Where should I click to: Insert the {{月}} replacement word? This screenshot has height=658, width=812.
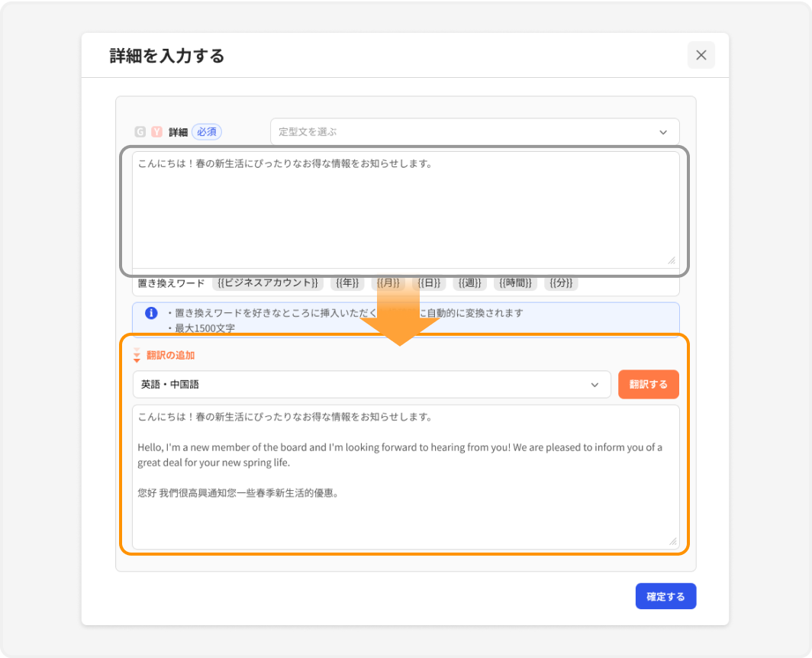(x=389, y=282)
